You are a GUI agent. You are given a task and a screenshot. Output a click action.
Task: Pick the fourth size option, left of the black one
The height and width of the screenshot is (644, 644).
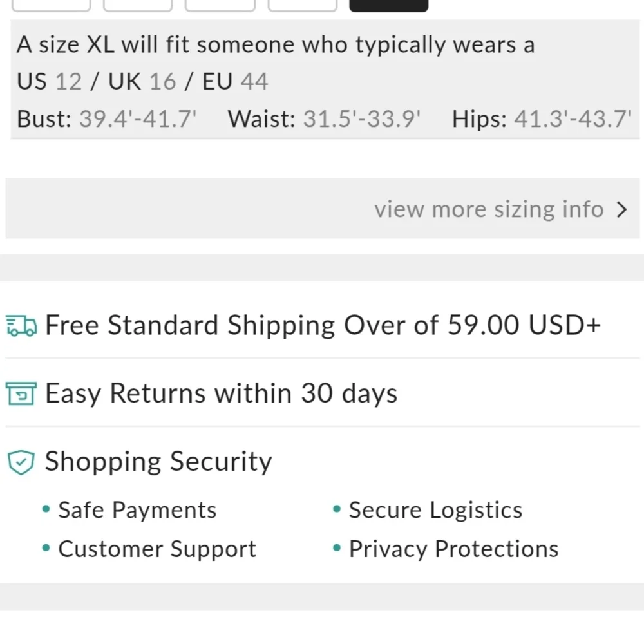click(x=303, y=6)
